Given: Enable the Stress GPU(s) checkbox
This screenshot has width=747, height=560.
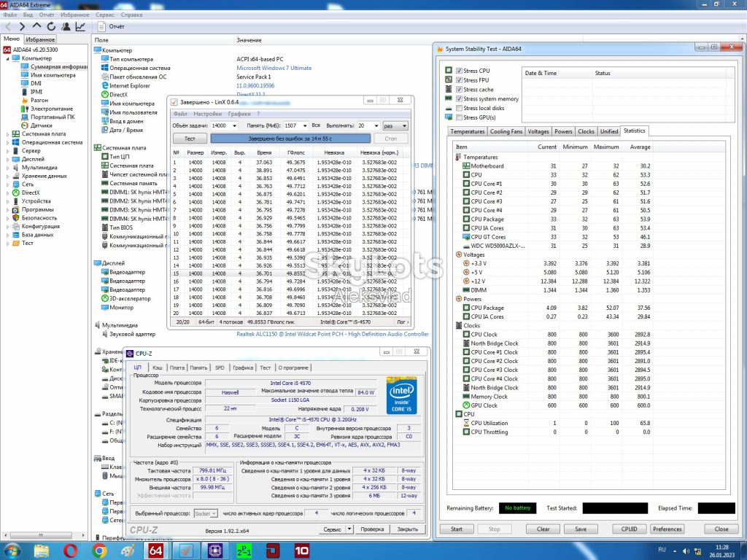Looking at the screenshot, I should tap(459, 117).
